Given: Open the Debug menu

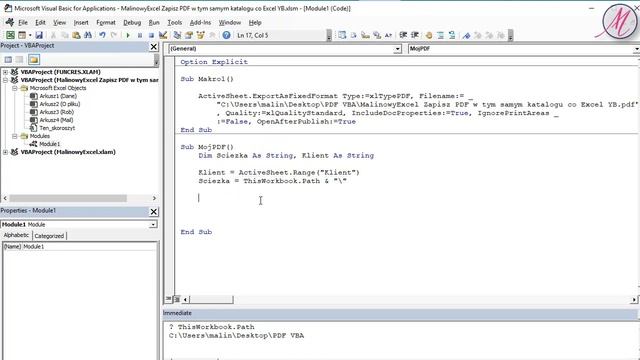Looking at the screenshot, I should coord(132,22).
